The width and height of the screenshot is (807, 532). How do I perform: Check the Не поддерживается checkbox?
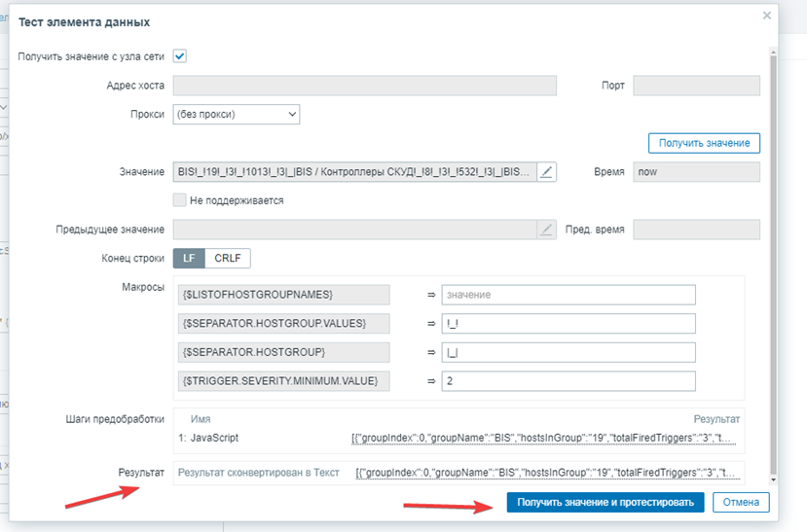(179, 200)
